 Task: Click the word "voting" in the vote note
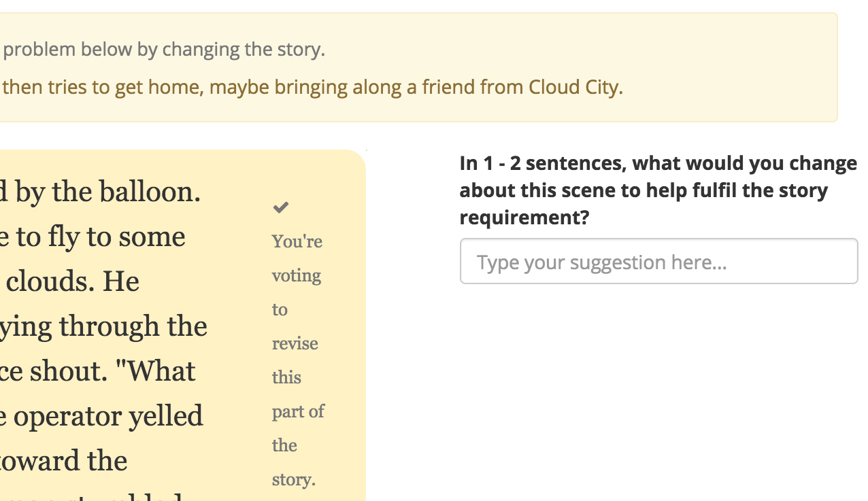click(x=296, y=275)
